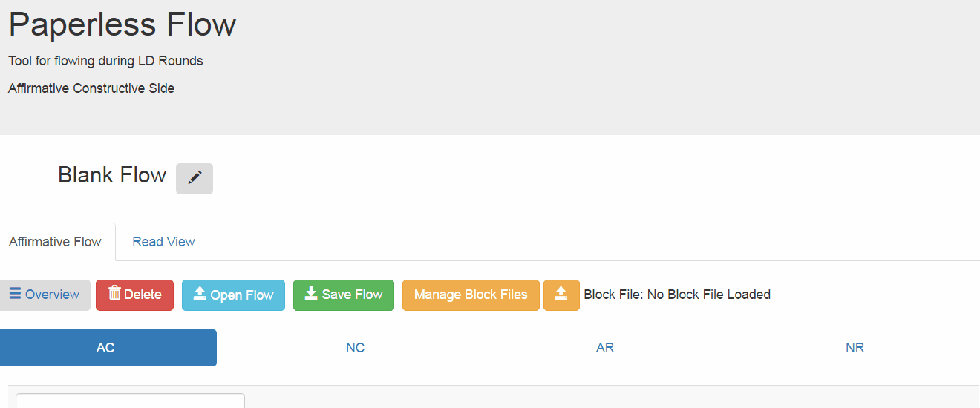Click the trash icon on Delete button
Screen dimensions: 980x408
point(114,294)
